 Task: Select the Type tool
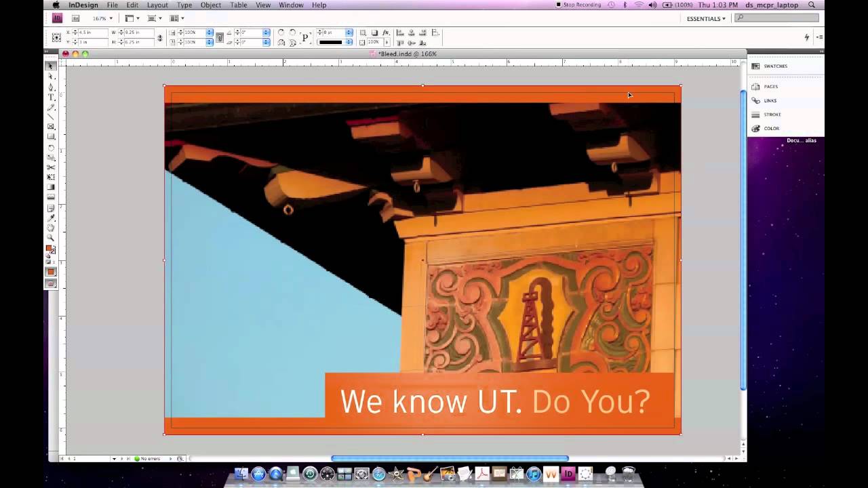point(51,98)
